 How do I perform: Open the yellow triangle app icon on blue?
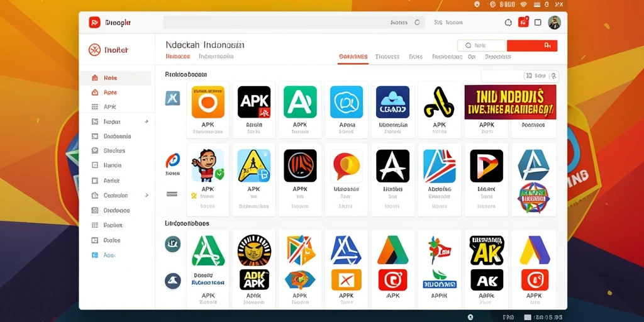[x=254, y=165]
